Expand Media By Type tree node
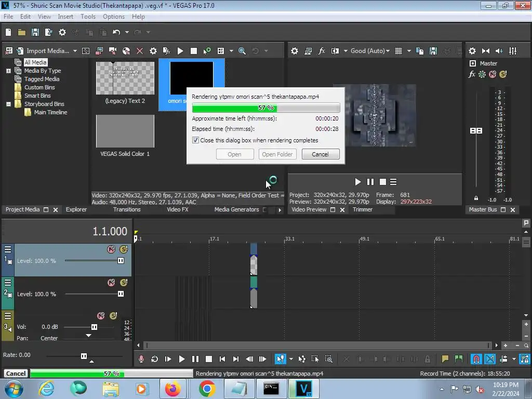 (x=8, y=71)
